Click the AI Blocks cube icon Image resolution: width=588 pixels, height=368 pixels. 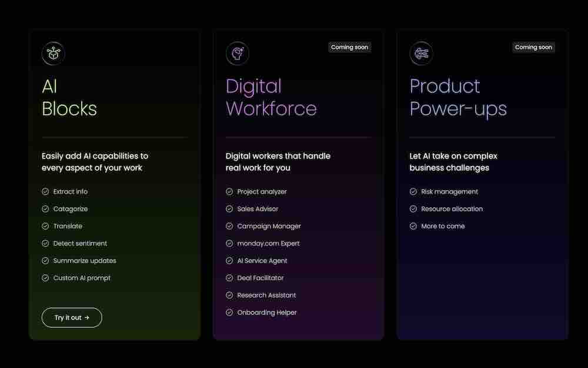pos(54,54)
